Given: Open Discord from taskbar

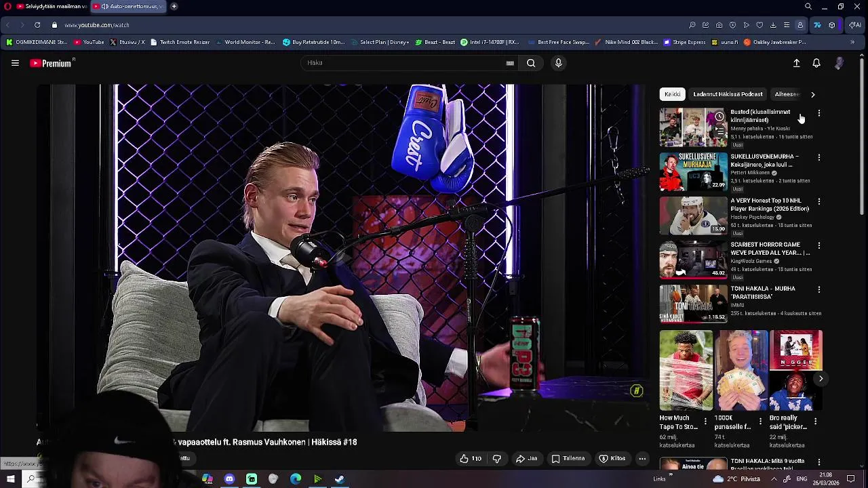Looking at the screenshot, I should point(229,479).
